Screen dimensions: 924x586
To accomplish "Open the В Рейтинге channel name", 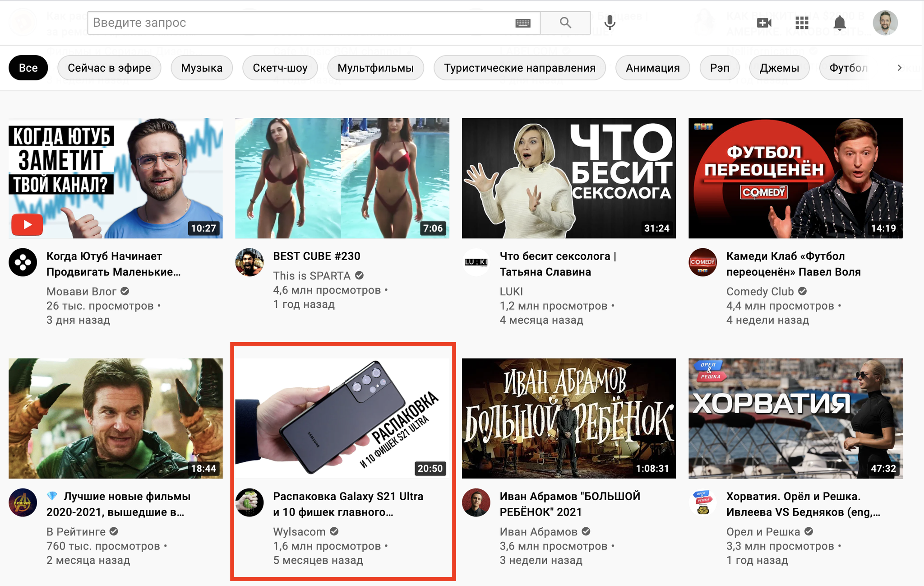I will (76, 531).
